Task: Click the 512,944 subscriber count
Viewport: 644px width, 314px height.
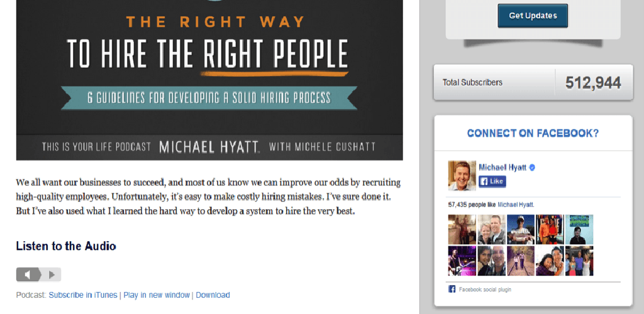Action: tap(593, 83)
